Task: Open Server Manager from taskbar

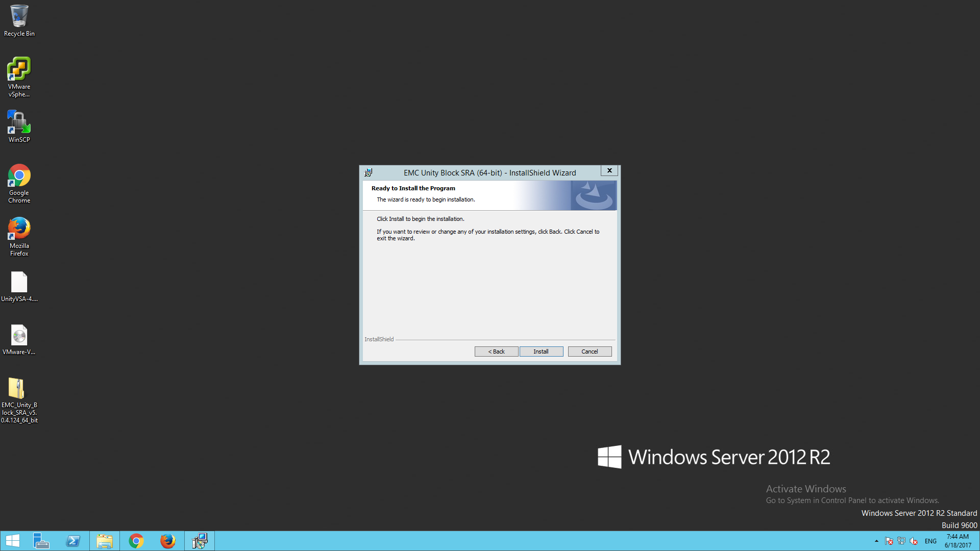Action: 41,541
